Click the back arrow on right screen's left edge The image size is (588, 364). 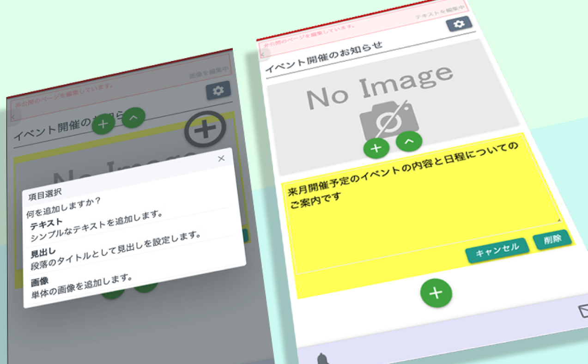point(263,55)
